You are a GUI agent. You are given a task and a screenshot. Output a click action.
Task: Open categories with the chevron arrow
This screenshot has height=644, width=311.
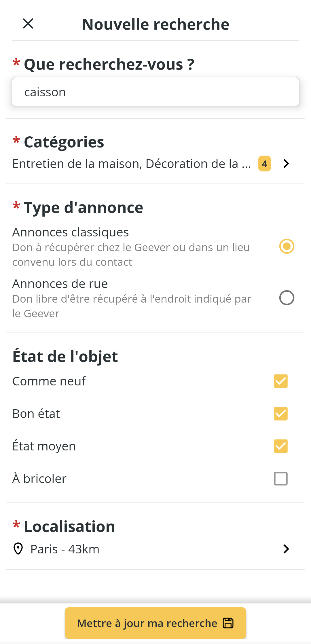(x=286, y=164)
